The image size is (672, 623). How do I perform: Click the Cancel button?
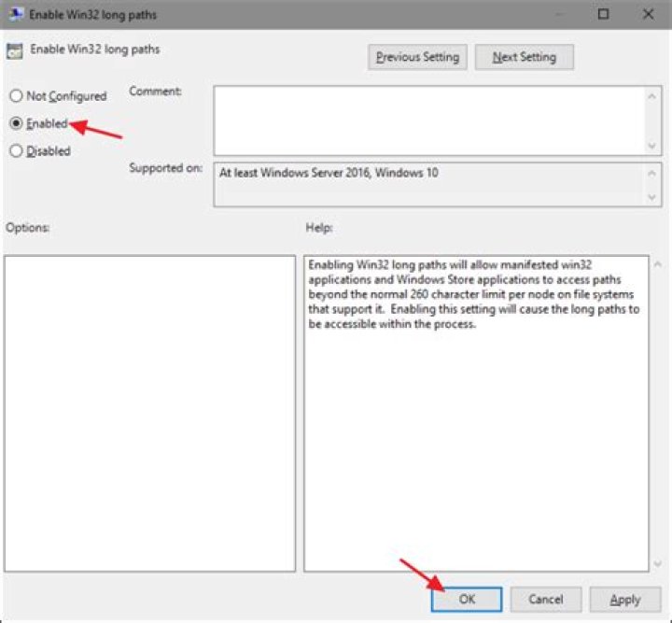pyautogui.click(x=546, y=599)
